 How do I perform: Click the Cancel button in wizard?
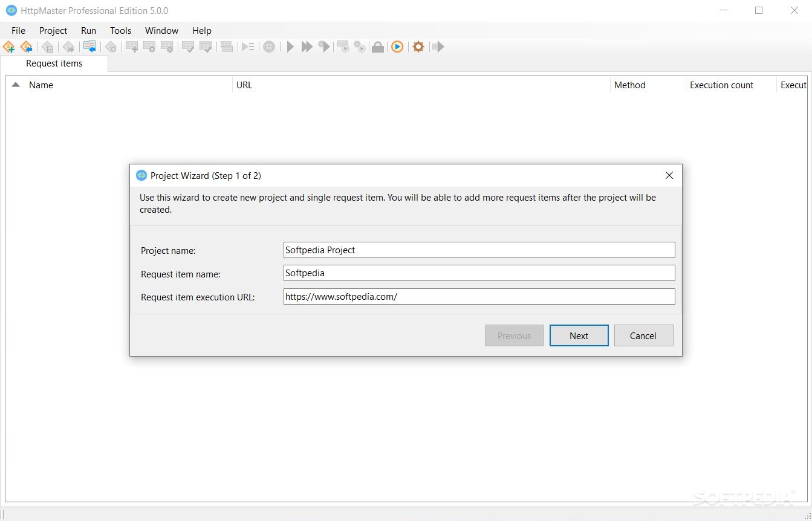point(643,335)
